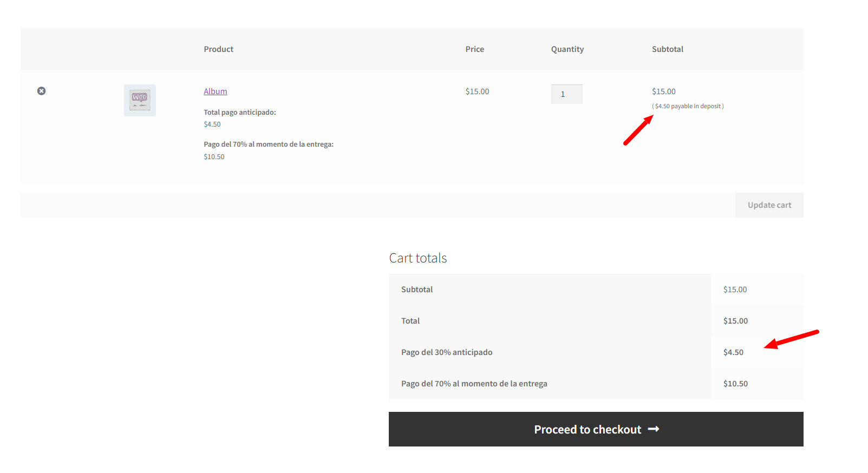Select 'Pago del 30% anticipado' row label
Image resolution: width=868 pixels, height=473 pixels.
447,352
